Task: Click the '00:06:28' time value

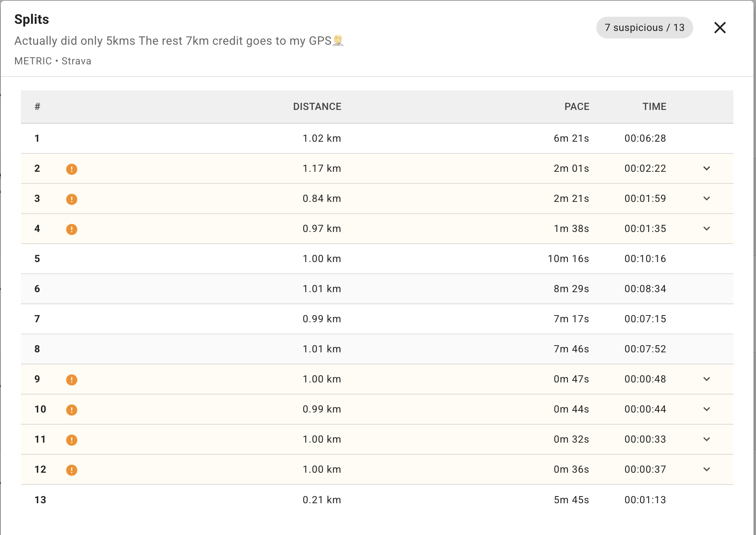Action: pos(645,138)
